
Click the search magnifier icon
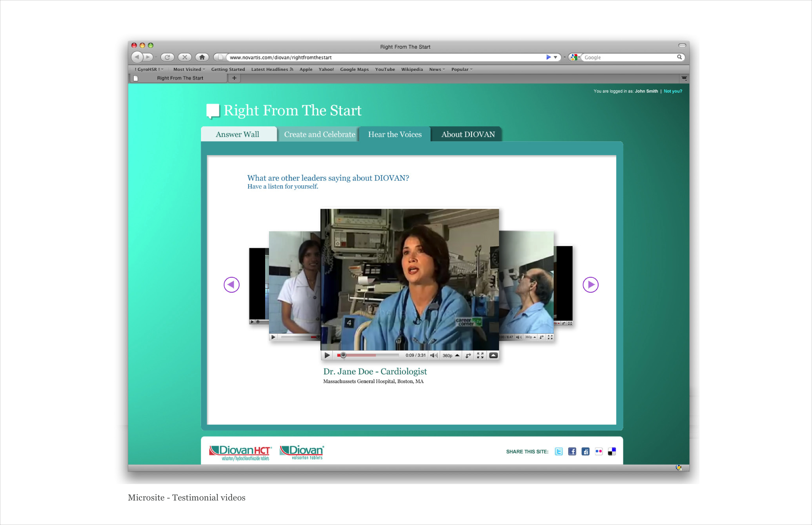point(679,57)
